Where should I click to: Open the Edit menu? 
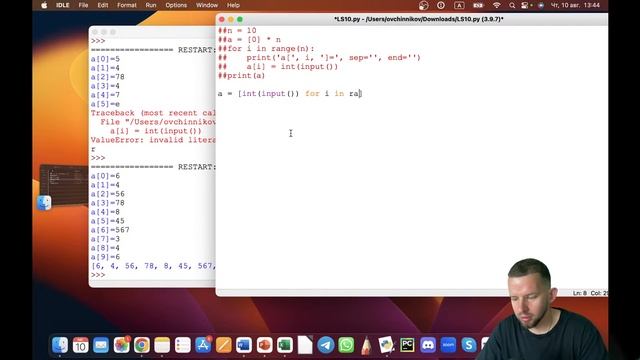pos(103,5)
